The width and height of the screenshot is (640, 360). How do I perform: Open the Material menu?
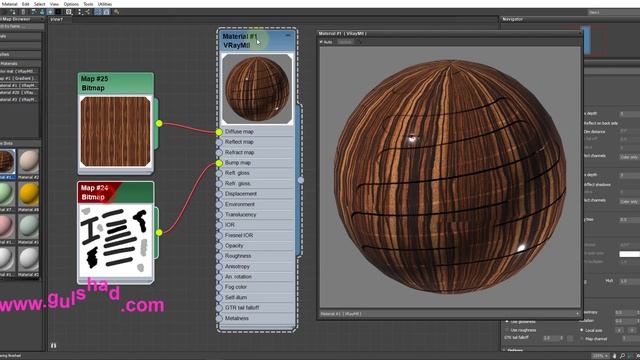(x=9, y=4)
